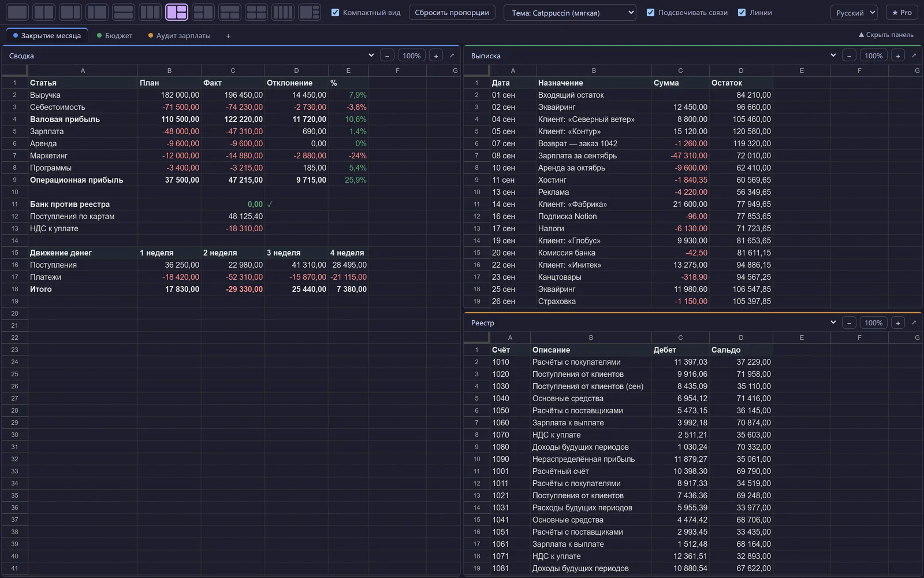Viewport: 924px width, 578px height.
Task: Open the Закрытие месяца tab
Action: (47, 36)
